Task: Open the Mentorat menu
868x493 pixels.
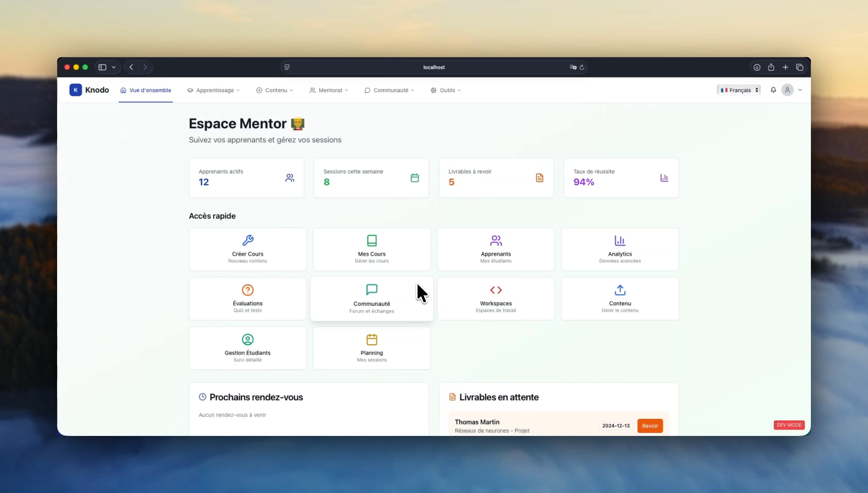Action: (x=329, y=90)
